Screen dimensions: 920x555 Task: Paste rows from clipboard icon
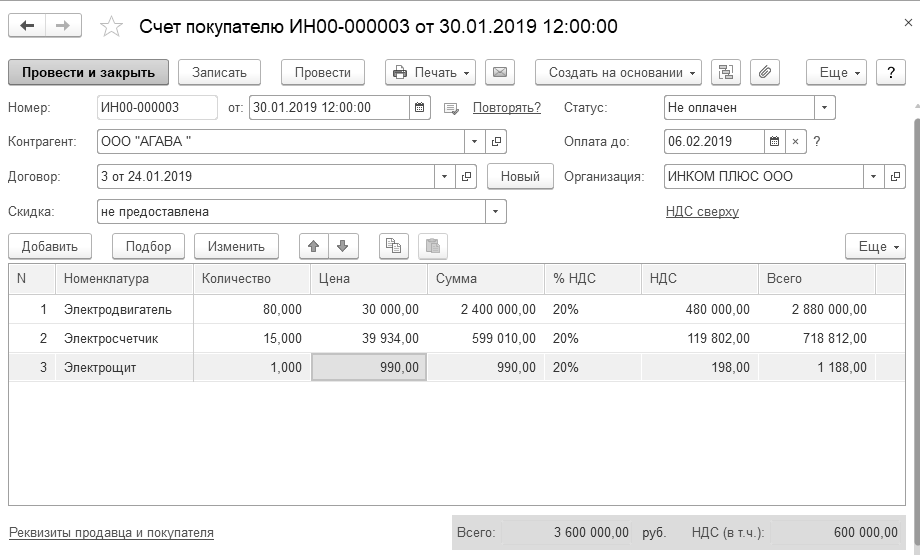pyautogui.click(x=432, y=246)
